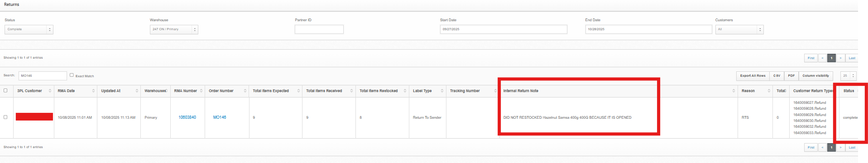Image resolution: width=868 pixels, height=163 pixels.
Task: Click the 1640059027.Refund entry
Action: [810, 102]
